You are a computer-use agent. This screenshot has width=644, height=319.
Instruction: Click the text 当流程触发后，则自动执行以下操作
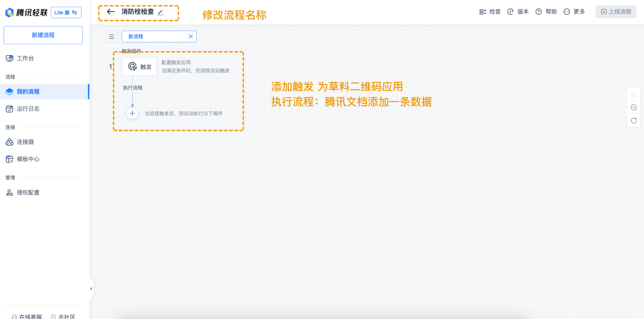tap(183, 113)
